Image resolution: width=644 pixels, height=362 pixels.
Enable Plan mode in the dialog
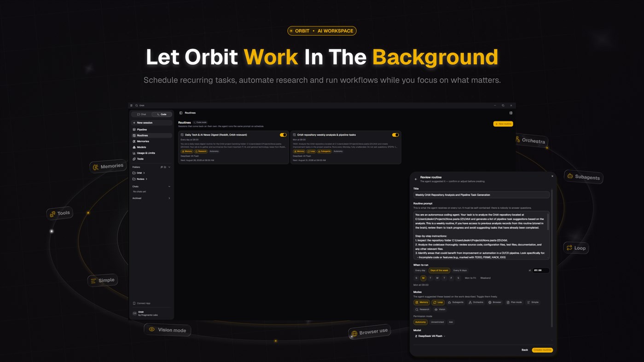(514, 302)
